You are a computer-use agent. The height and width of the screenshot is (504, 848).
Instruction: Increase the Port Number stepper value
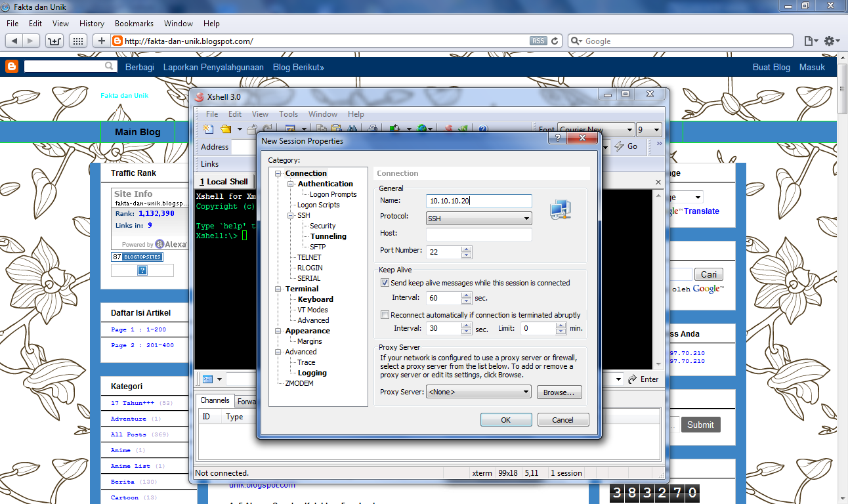(467, 249)
